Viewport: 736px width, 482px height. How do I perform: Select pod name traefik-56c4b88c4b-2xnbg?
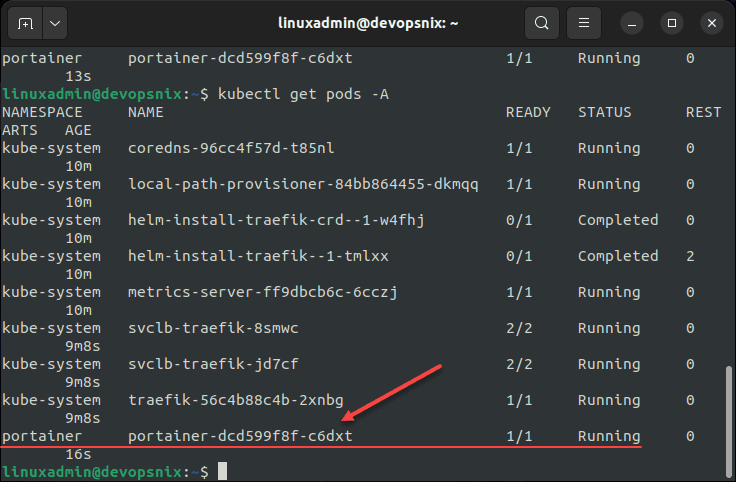(x=236, y=400)
